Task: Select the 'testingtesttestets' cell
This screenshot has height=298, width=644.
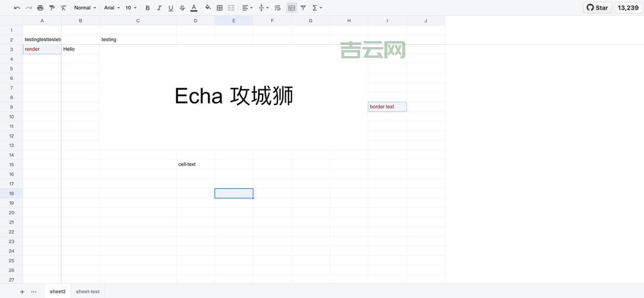Action: coord(42,39)
